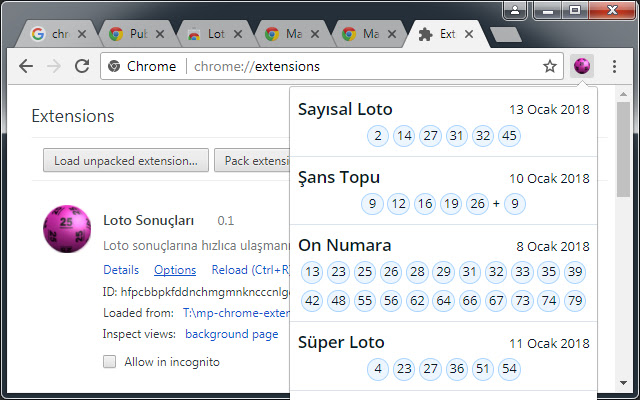
Task: Open a new tab with the blank tab button
Action: (x=506, y=35)
